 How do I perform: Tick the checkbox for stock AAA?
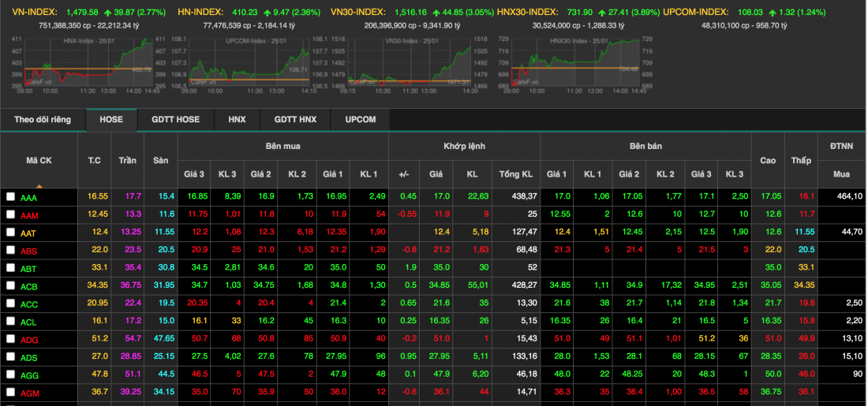point(11,197)
